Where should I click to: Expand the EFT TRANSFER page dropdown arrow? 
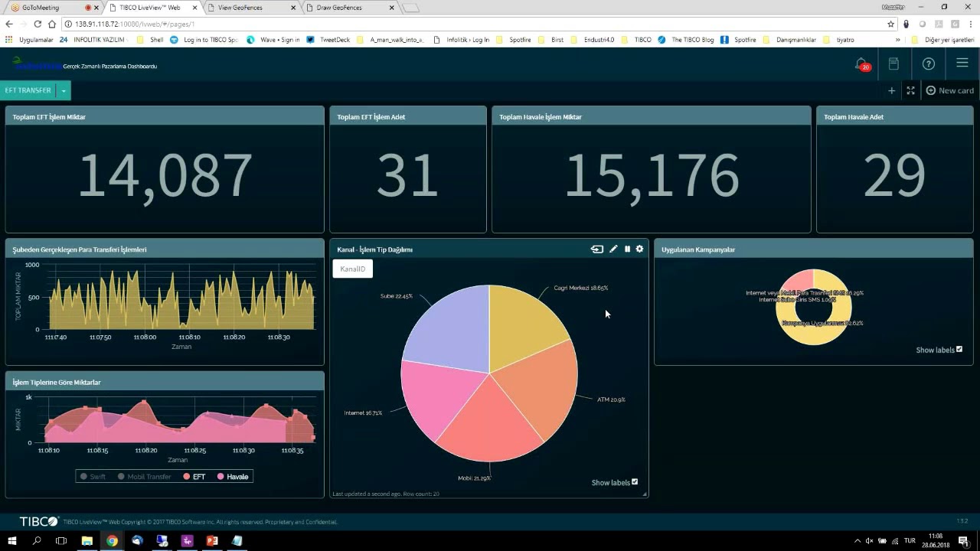pos(64,90)
